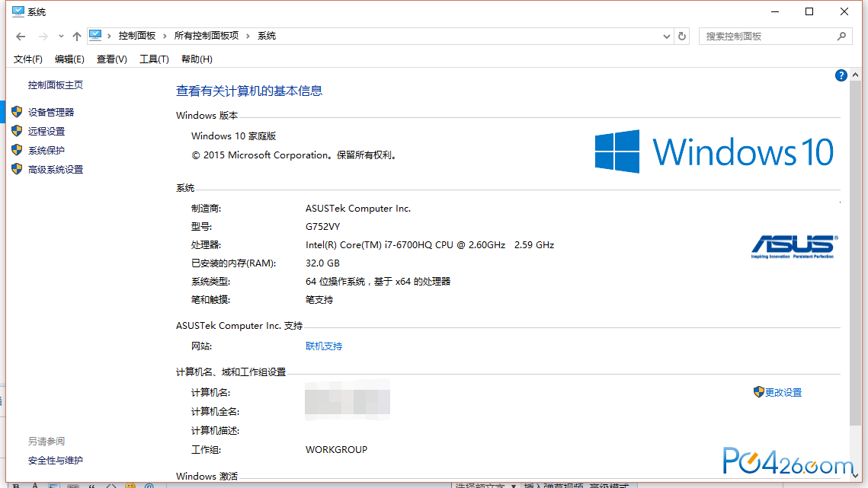
Task: Go to 控制面板主页
Action: pos(56,85)
